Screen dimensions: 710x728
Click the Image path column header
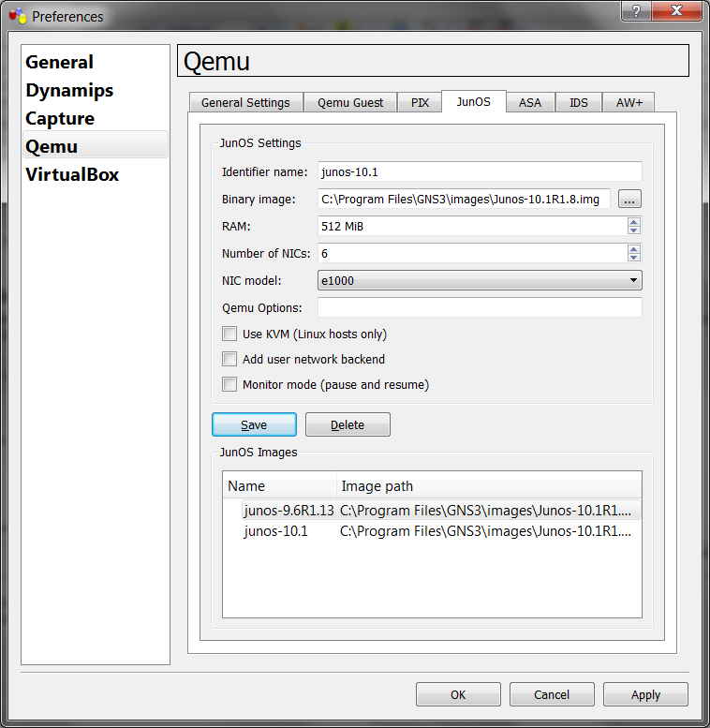point(489,486)
